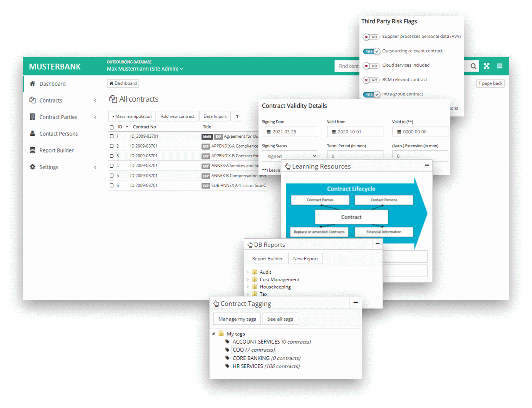This screenshot has width=532, height=408.
Task: Click the All contracts heading icon
Action: coord(113,99)
